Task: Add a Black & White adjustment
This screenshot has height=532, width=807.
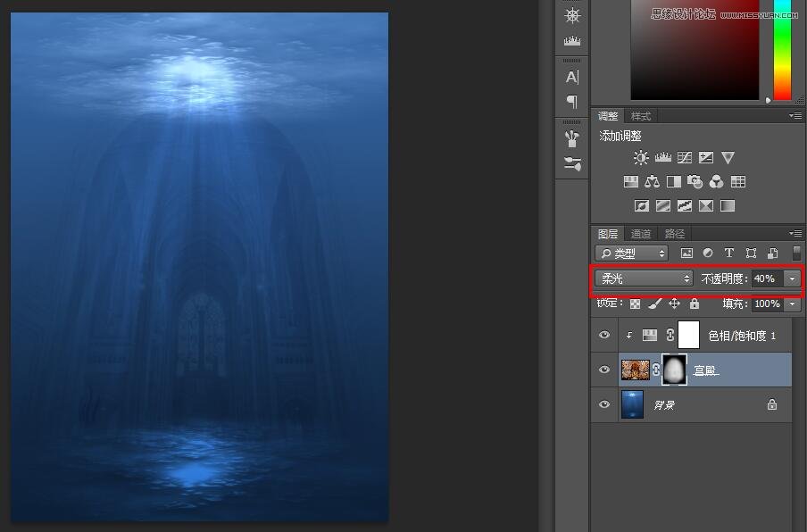Action: point(674,181)
